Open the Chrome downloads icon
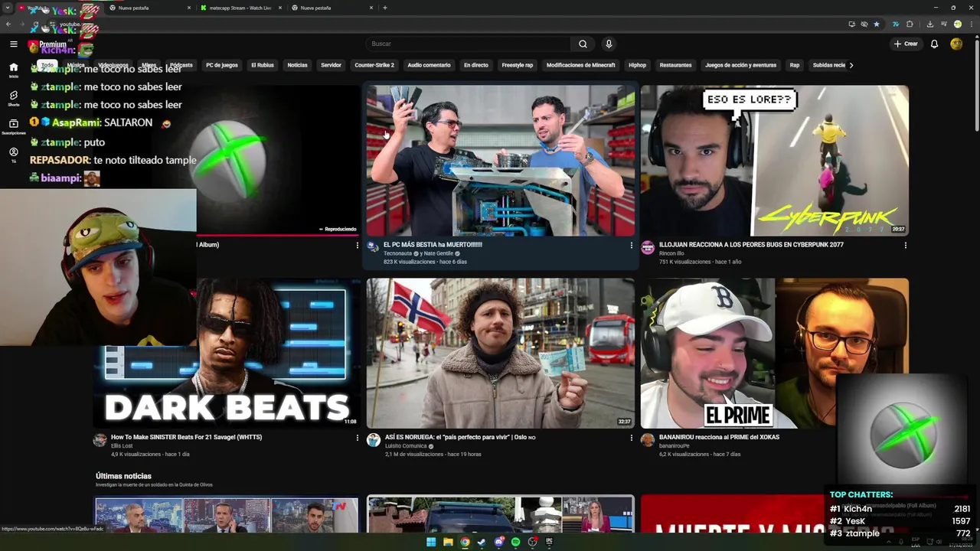The height and width of the screenshot is (551, 980). [x=929, y=24]
